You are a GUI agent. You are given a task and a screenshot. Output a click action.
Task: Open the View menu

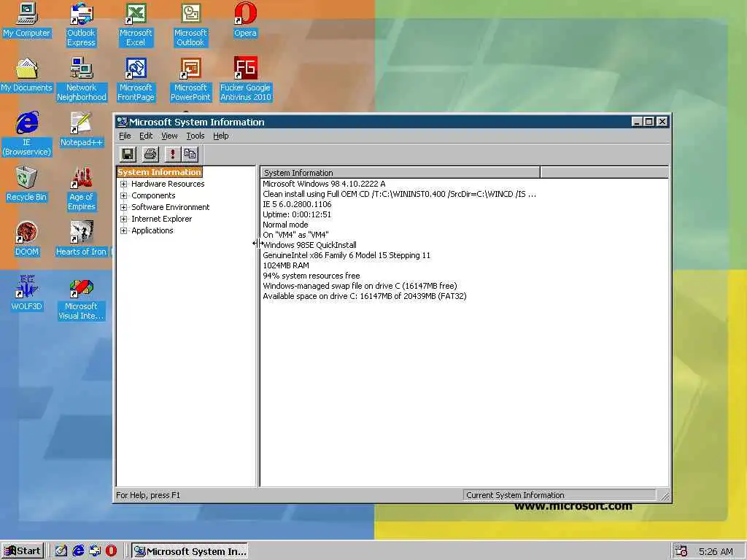(169, 136)
